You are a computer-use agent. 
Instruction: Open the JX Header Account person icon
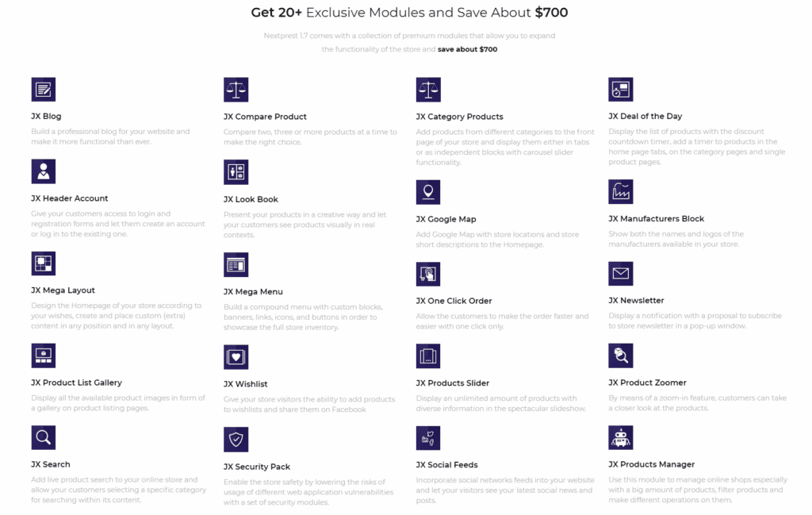(44, 171)
